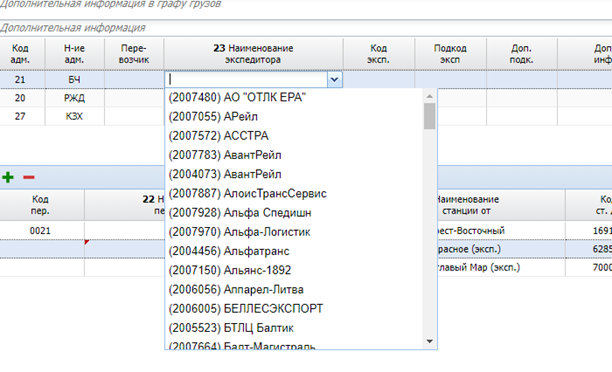Click the 'Н-ие адм.' column header
This screenshot has width=612, height=372.
74,54
